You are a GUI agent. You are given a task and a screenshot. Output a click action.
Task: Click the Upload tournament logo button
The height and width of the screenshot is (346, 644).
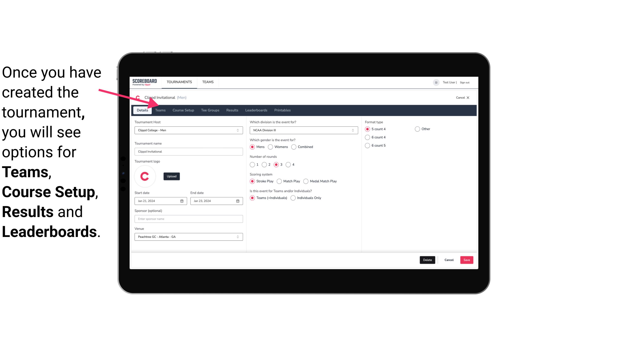click(x=172, y=176)
